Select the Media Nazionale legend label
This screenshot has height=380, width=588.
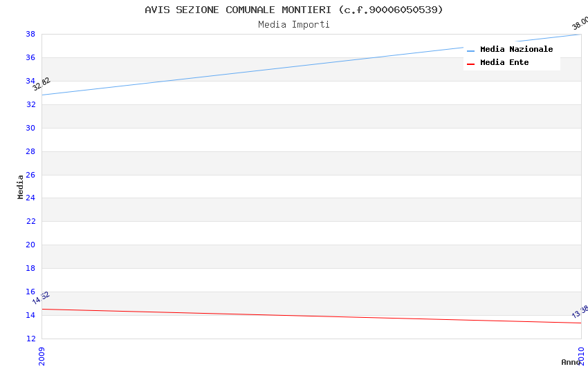516,49
